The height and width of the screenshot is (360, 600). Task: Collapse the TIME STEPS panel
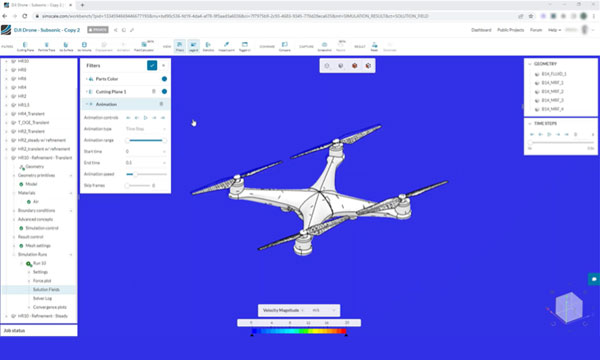pyautogui.click(x=530, y=124)
